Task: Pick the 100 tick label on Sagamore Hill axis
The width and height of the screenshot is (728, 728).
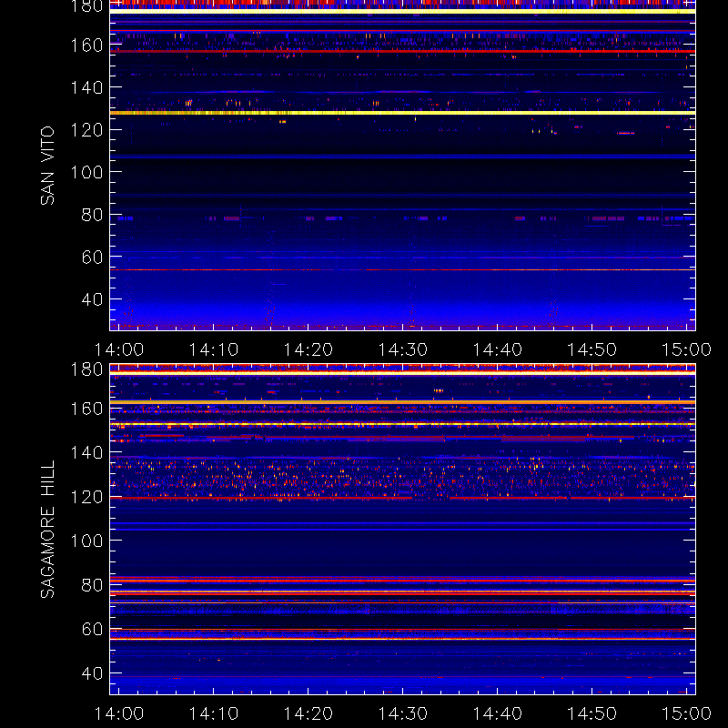Action: [x=86, y=541]
